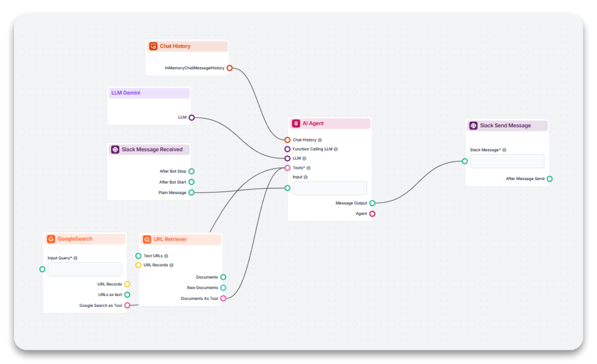Click the URLs as text output port

[128, 295]
